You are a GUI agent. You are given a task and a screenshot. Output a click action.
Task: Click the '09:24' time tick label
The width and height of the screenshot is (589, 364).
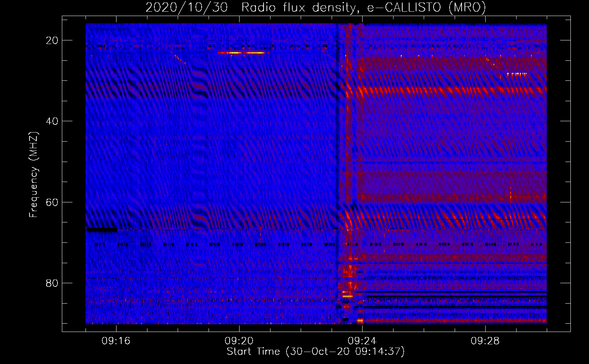362,341
